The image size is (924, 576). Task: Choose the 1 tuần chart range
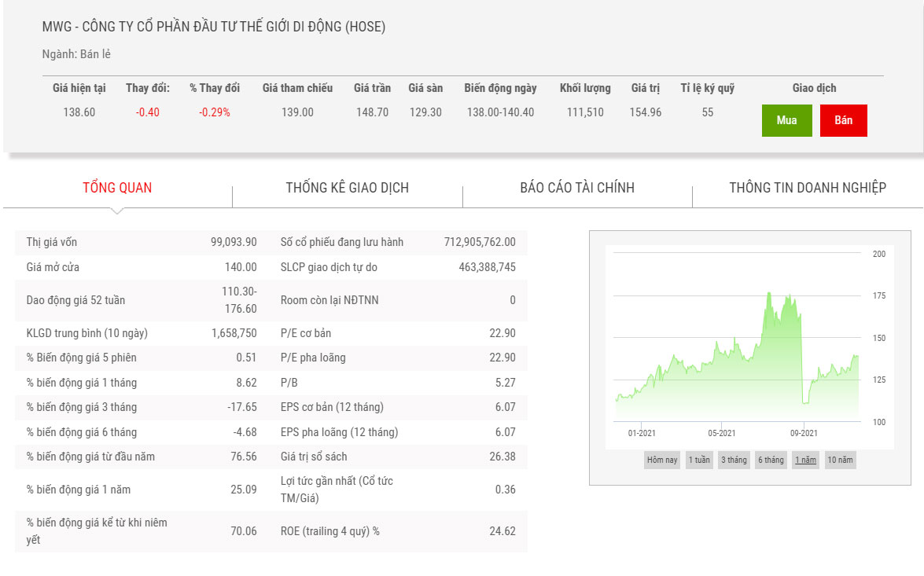tap(699, 460)
